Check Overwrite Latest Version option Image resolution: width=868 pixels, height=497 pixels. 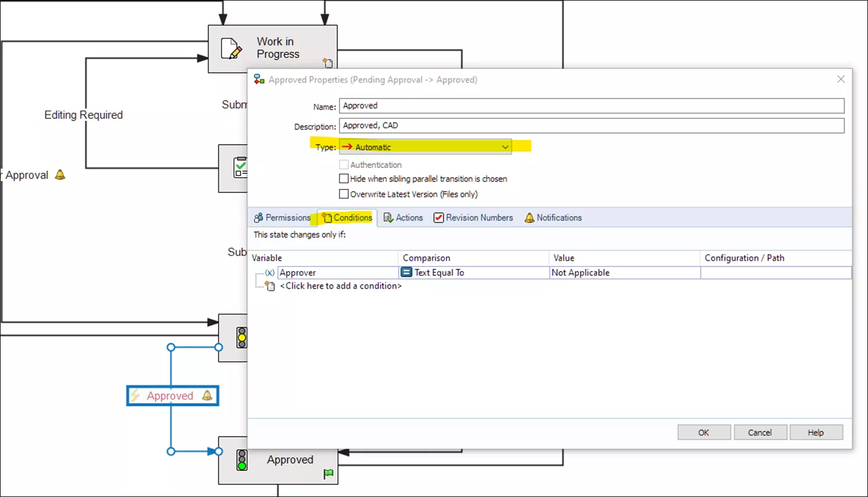[x=344, y=194]
